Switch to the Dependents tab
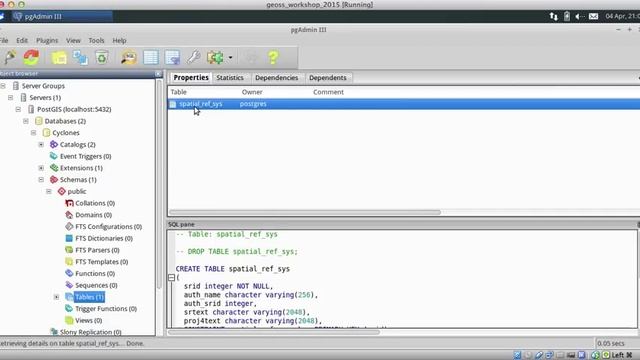 [327, 78]
